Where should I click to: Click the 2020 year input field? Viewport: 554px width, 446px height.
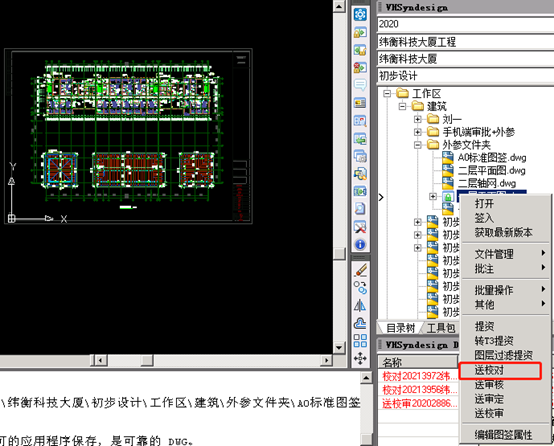pos(466,24)
